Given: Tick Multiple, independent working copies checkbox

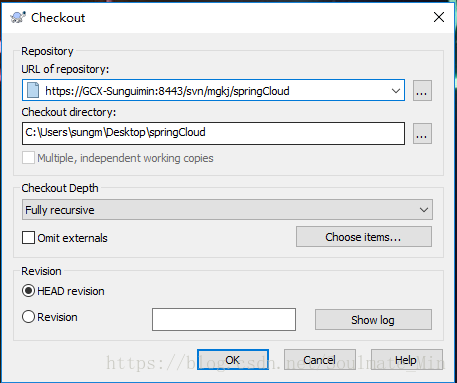Looking at the screenshot, I should [28, 158].
